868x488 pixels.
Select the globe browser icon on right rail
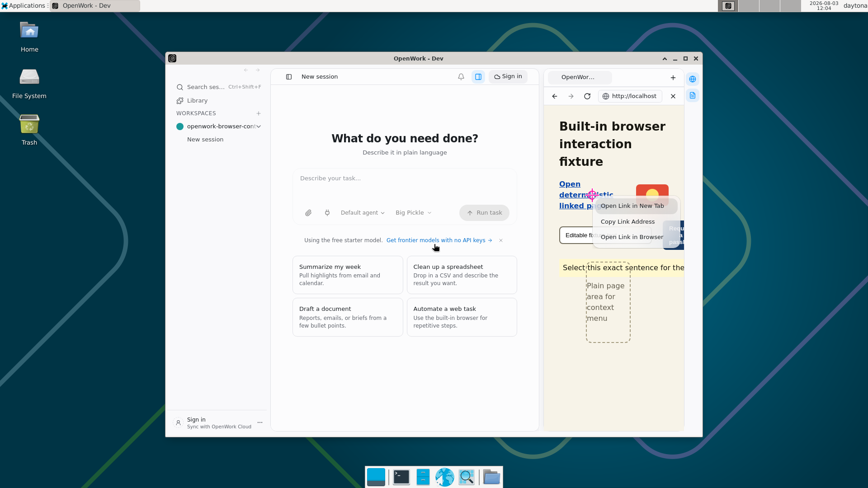693,79
